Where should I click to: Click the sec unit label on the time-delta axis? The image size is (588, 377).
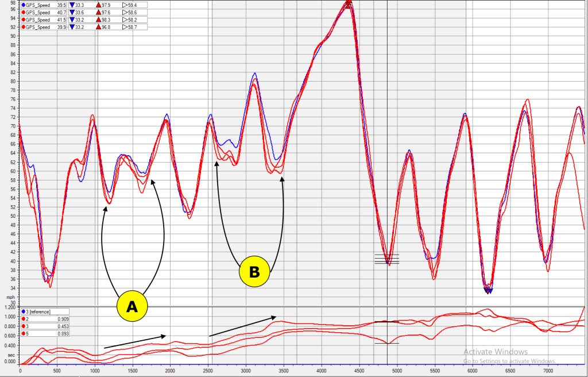pyautogui.click(x=10, y=355)
